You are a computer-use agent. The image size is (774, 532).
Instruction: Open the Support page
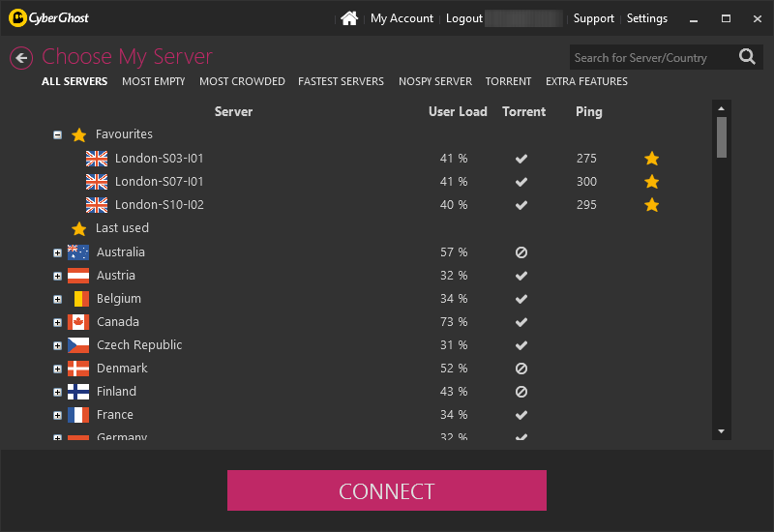tap(593, 18)
